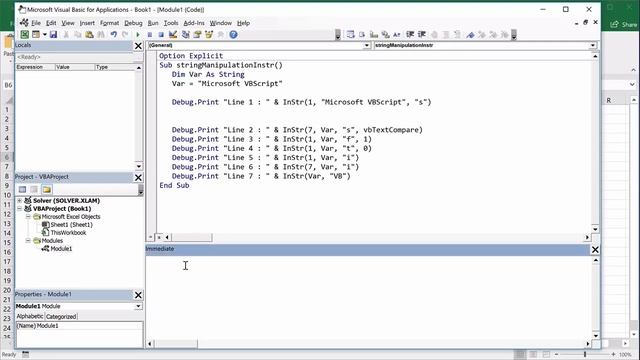This screenshot has height=360, width=640.
Task: Click the blue Help question mark icon
Action: click(x=233, y=35)
